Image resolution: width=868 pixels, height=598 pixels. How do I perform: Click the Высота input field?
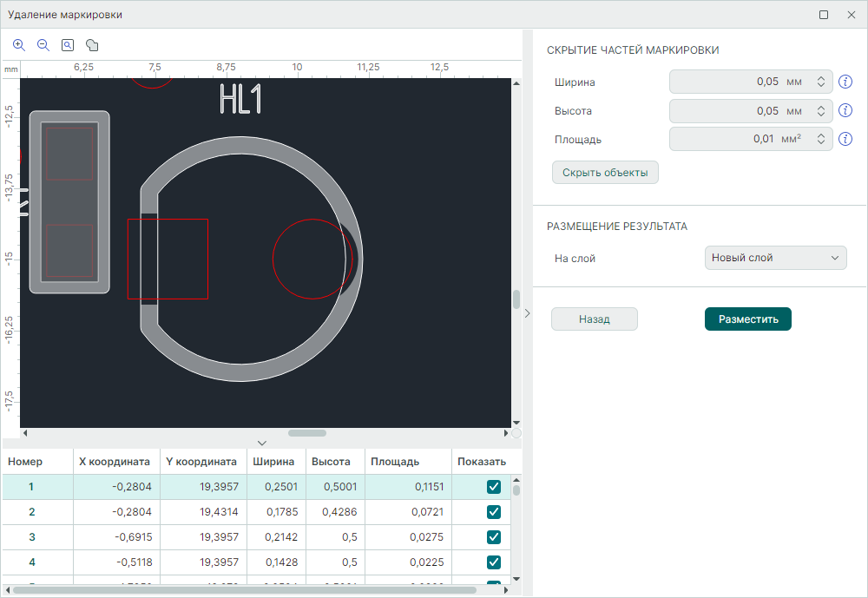pos(738,111)
